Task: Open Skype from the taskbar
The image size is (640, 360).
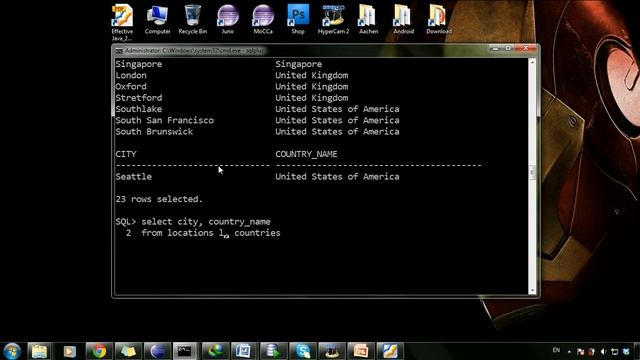Action: (302, 351)
